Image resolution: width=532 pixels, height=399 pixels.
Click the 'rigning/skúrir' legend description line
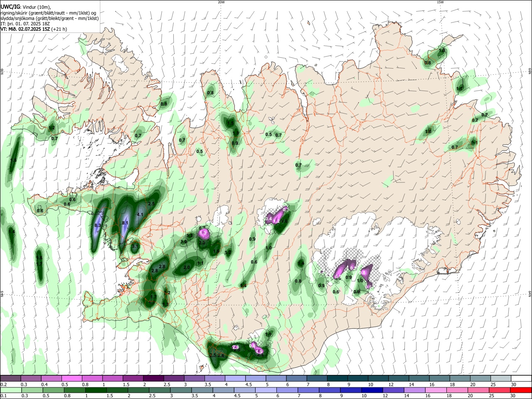pyautogui.click(x=48, y=13)
